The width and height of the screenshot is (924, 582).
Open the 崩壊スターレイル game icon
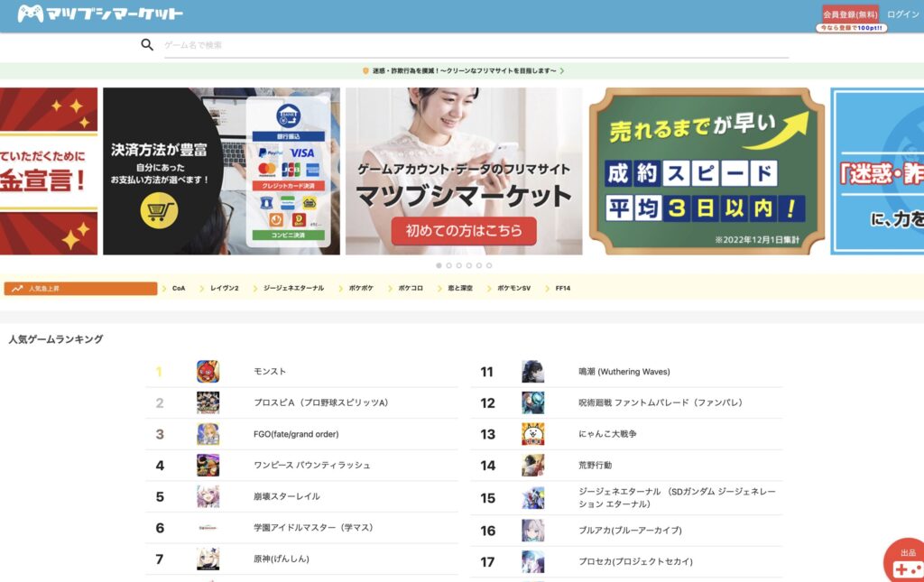(x=208, y=496)
